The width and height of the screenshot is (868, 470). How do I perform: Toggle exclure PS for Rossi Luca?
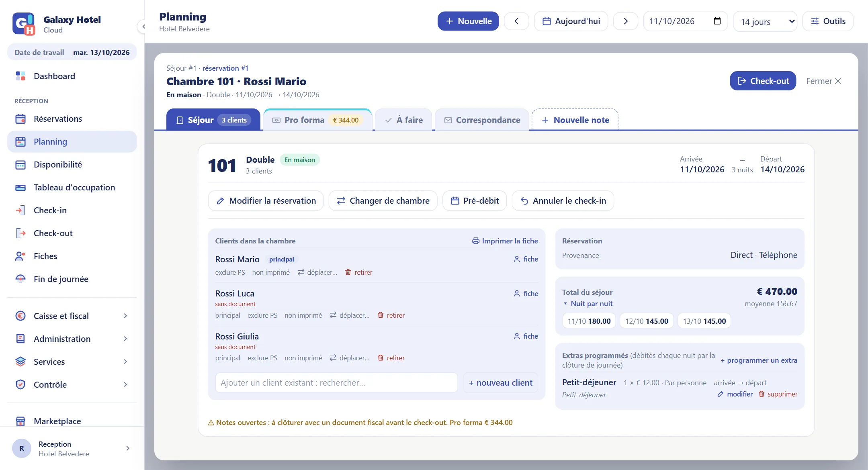tap(262, 315)
